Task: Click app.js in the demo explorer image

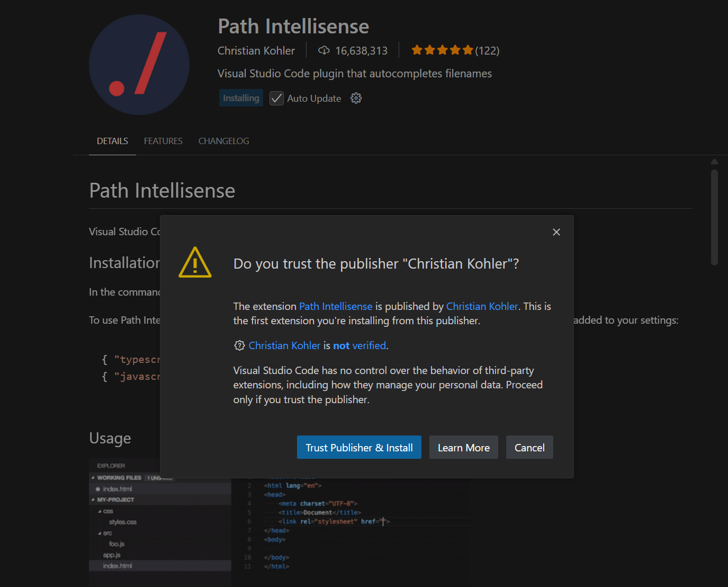Action: (112, 555)
